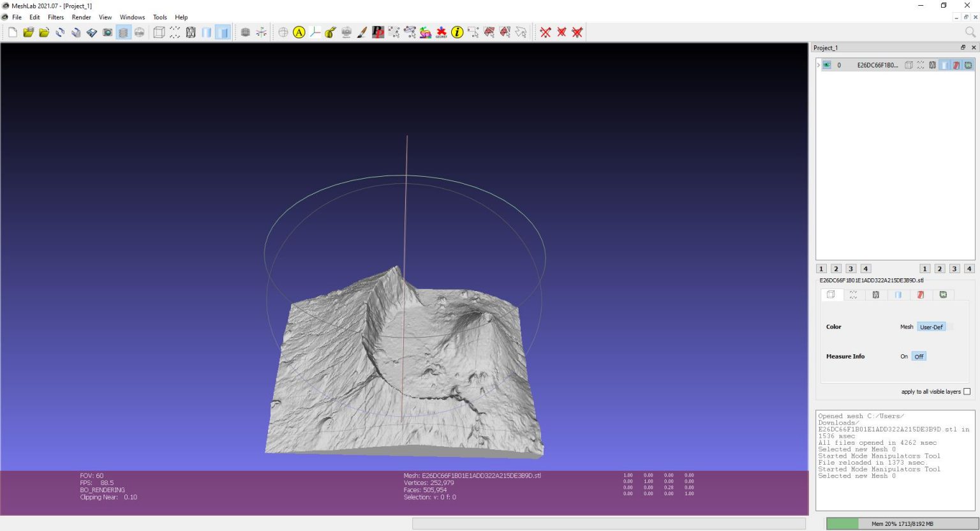
Task: Open the Filters menu
Action: click(56, 17)
